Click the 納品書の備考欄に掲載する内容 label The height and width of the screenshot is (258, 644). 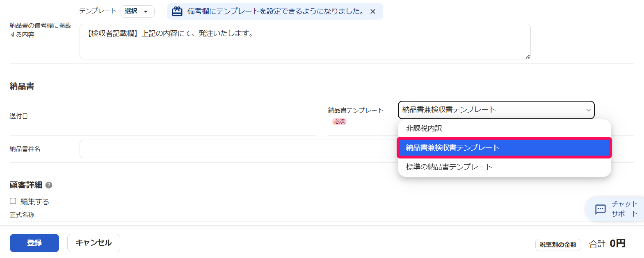tap(40, 30)
